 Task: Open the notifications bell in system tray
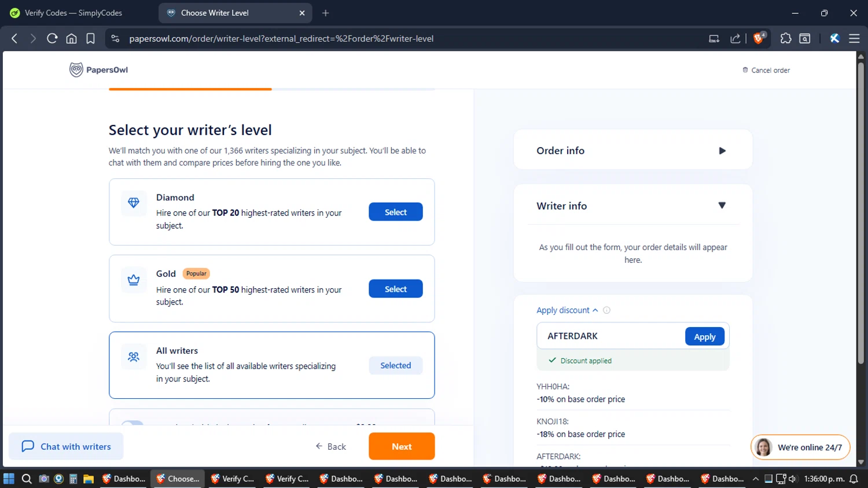854,479
